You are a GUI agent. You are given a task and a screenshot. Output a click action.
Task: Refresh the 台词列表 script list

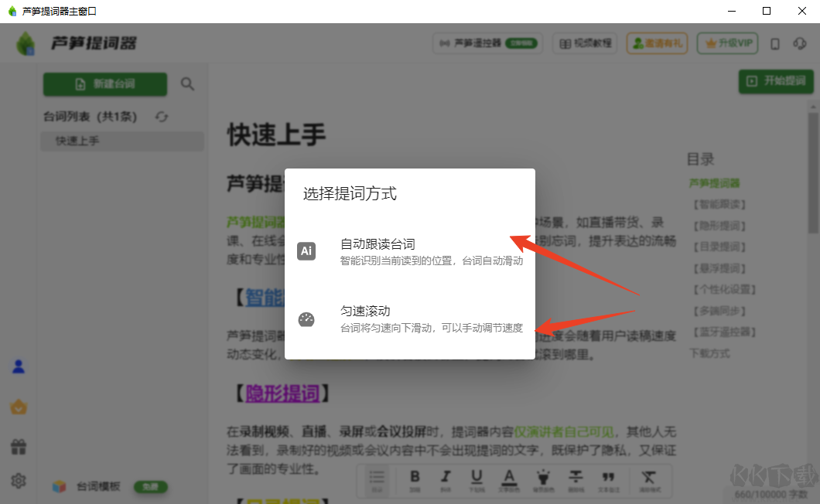tap(162, 117)
